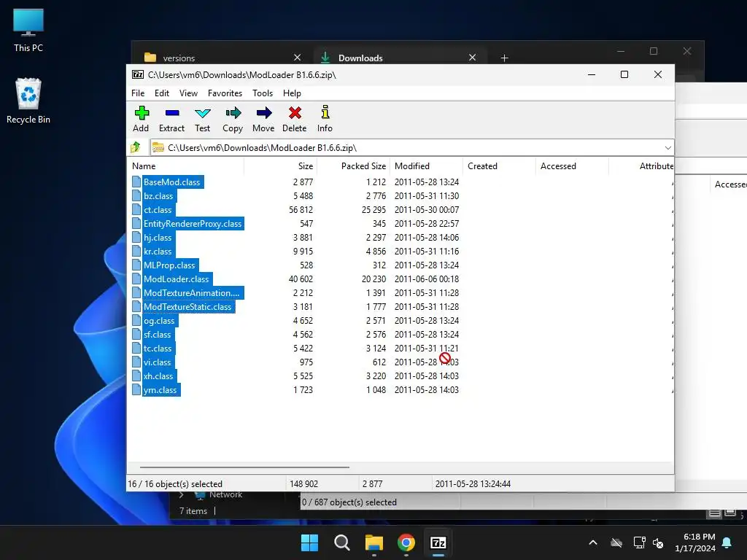Open the Tools menu
747x560 pixels.
pyautogui.click(x=263, y=93)
